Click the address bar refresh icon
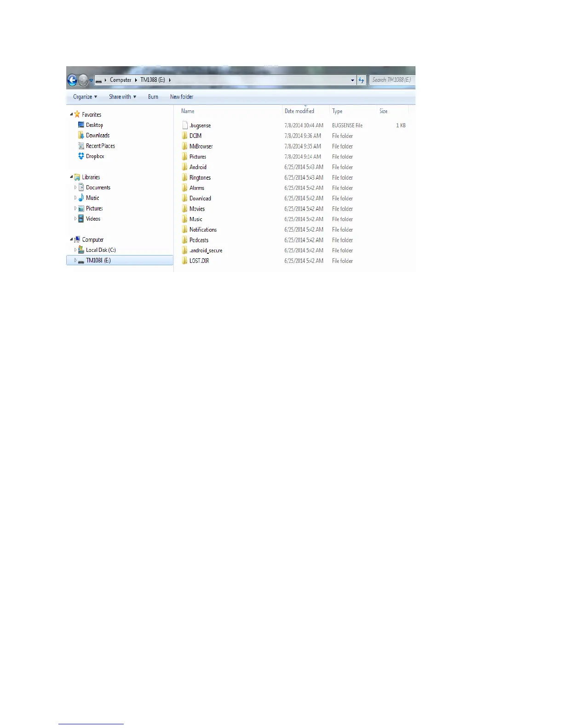 361,80
